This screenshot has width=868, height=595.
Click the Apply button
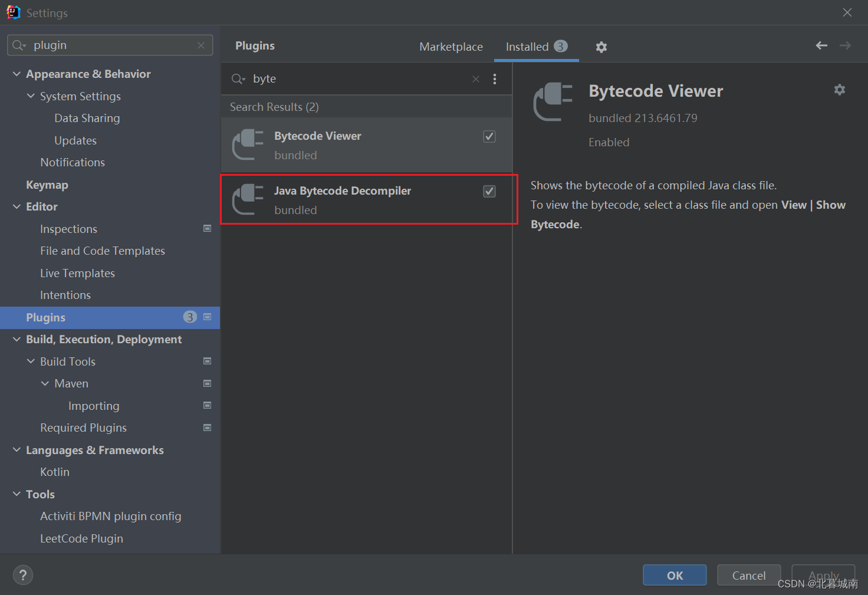click(823, 576)
